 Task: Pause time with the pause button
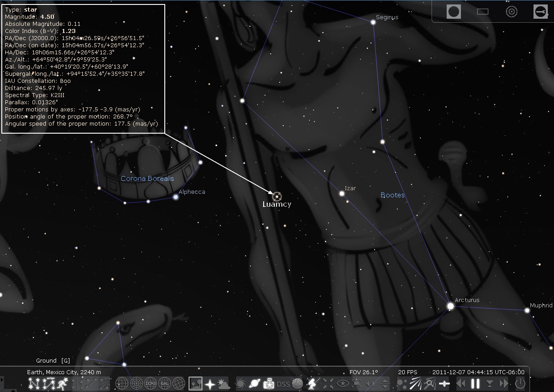point(475,383)
